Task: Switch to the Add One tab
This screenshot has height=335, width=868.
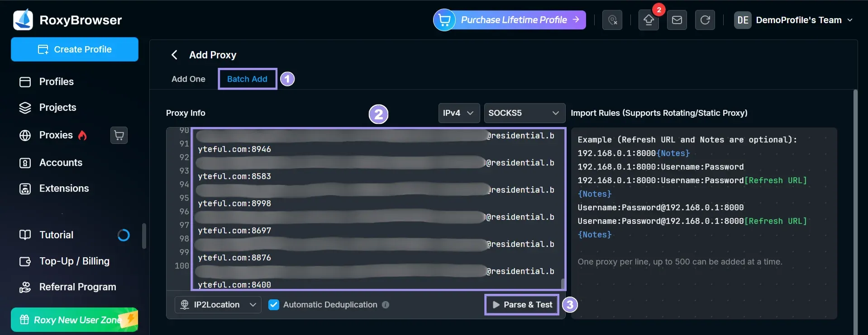Action: pos(188,79)
